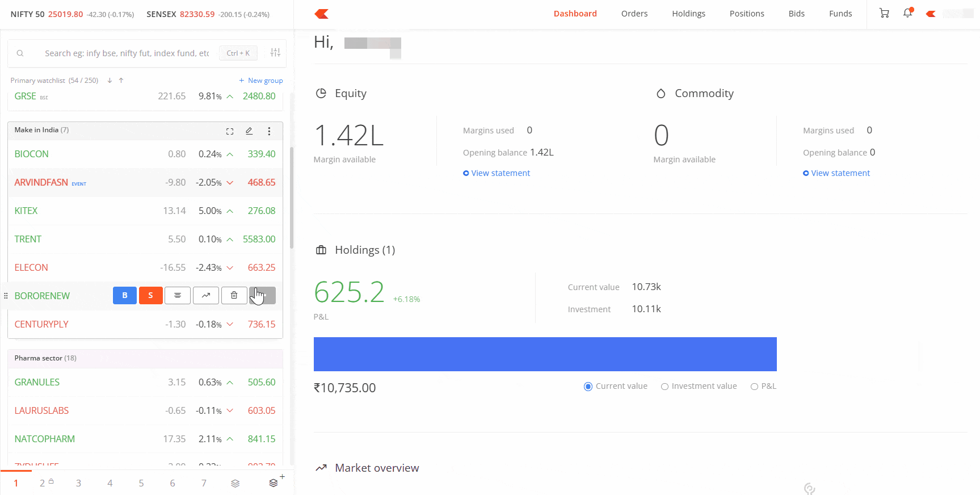Select the TRENT watchlist row
This screenshot has height=495, width=980.
tap(145, 239)
